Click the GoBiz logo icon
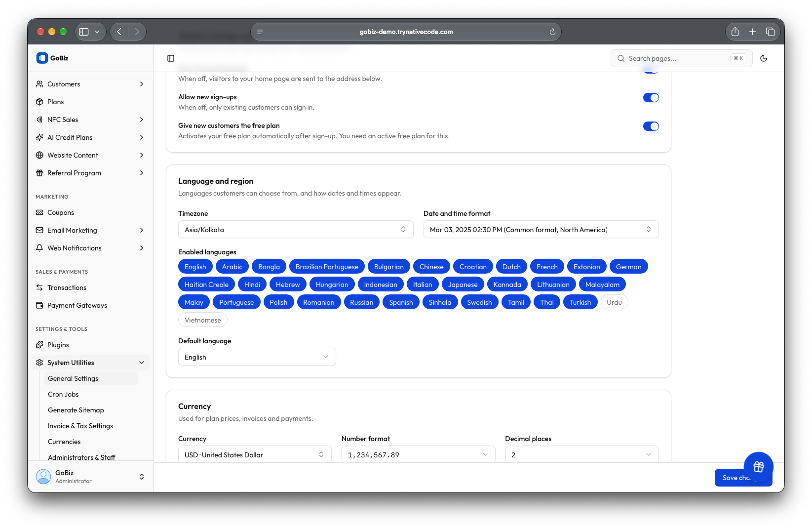 click(42, 58)
